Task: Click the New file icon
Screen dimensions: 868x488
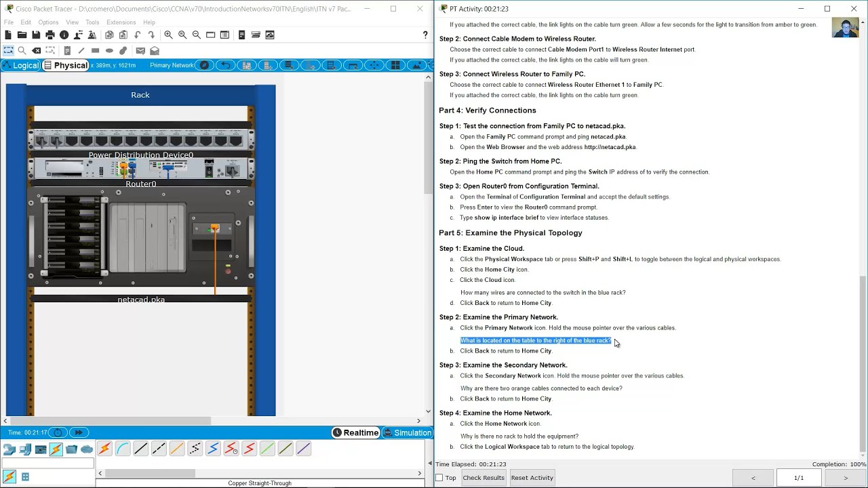Action: pyautogui.click(x=8, y=35)
